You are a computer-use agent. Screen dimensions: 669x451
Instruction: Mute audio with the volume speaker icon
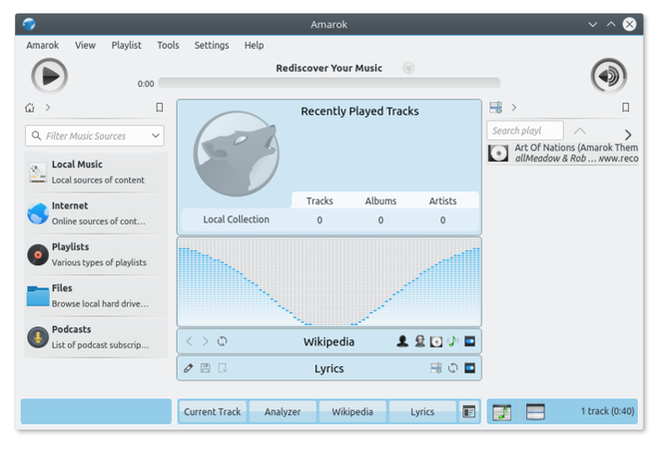(609, 76)
